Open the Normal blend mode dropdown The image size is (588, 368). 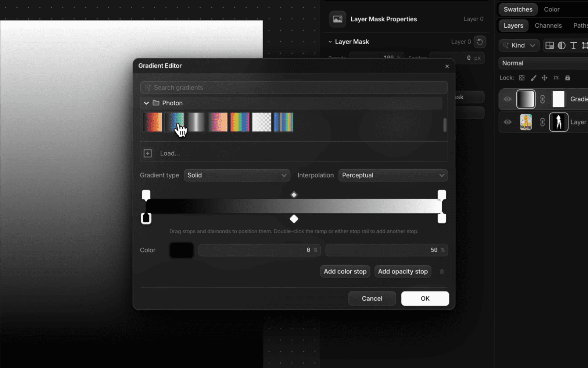pyautogui.click(x=543, y=63)
